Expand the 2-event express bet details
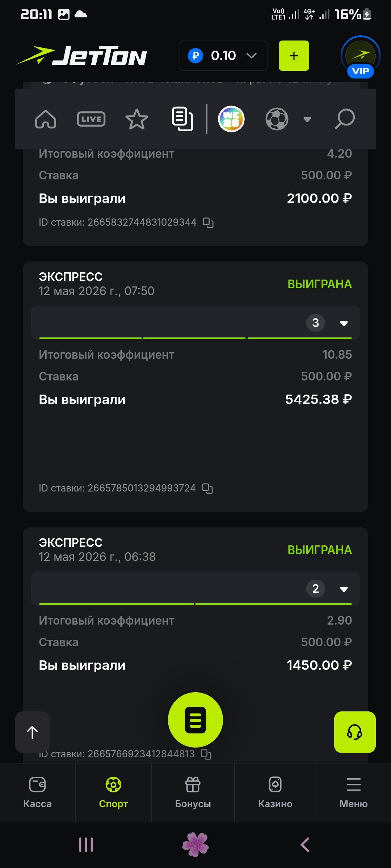Screen dimensions: 391x868 (x=344, y=589)
